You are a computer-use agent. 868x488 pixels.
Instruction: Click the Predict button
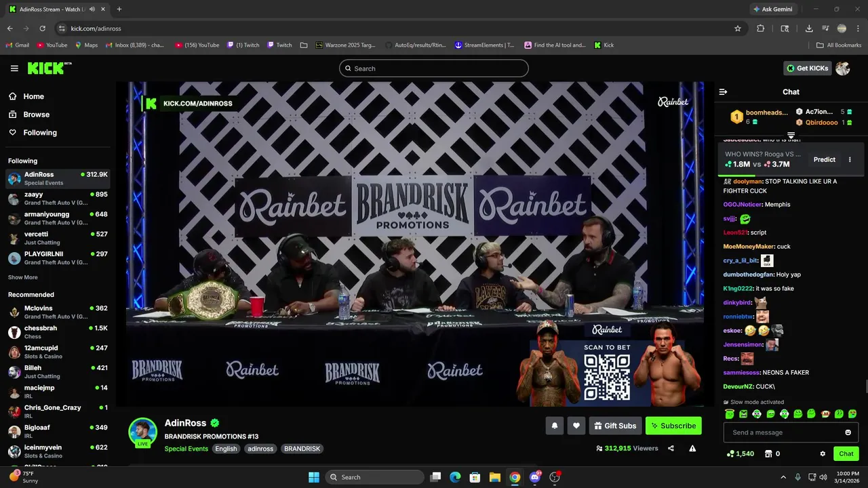point(825,160)
